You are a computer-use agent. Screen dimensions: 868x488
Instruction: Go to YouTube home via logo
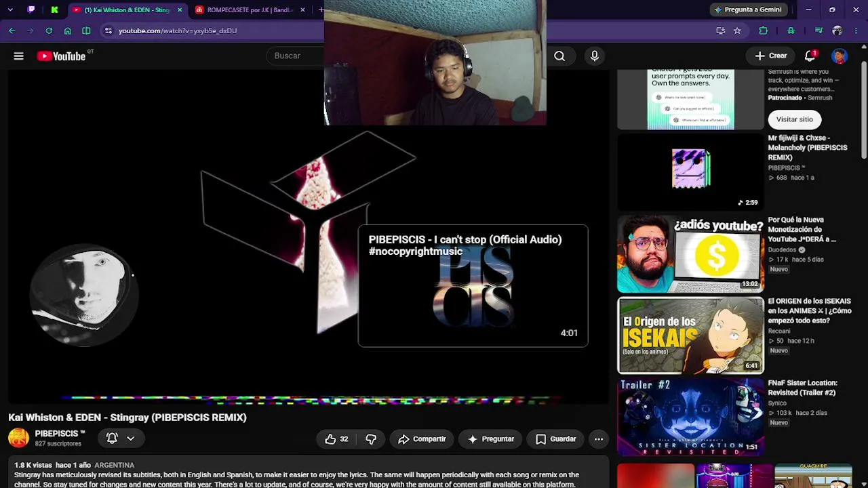click(61, 56)
